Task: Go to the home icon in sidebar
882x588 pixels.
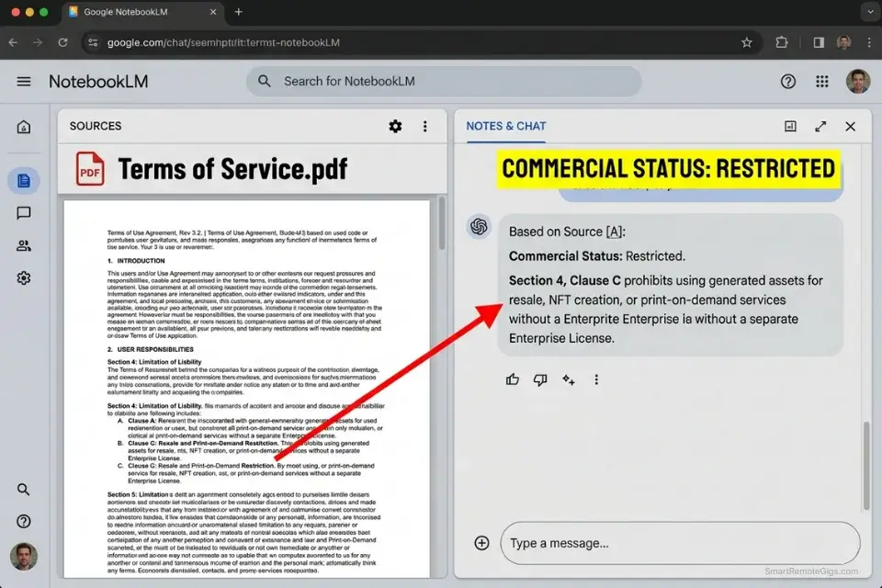Action: coord(24,127)
